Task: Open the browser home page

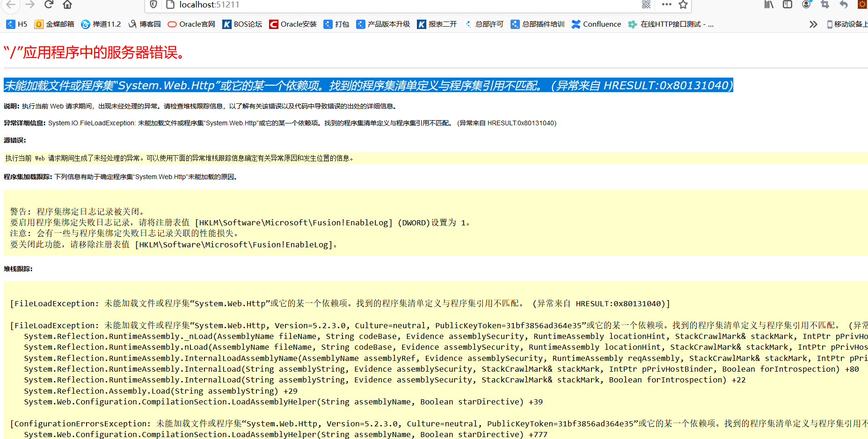Action: [67, 5]
